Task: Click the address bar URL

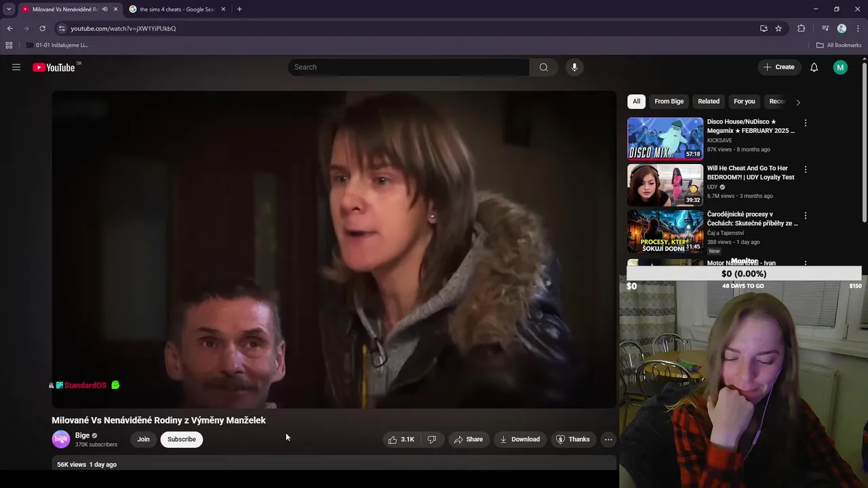Action: pos(123,28)
